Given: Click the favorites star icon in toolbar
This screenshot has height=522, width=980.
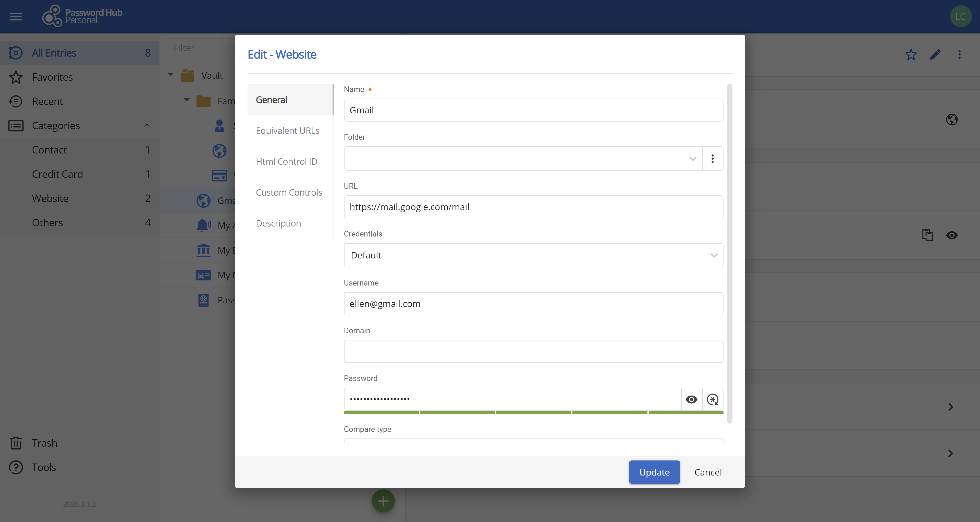Looking at the screenshot, I should [x=911, y=54].
